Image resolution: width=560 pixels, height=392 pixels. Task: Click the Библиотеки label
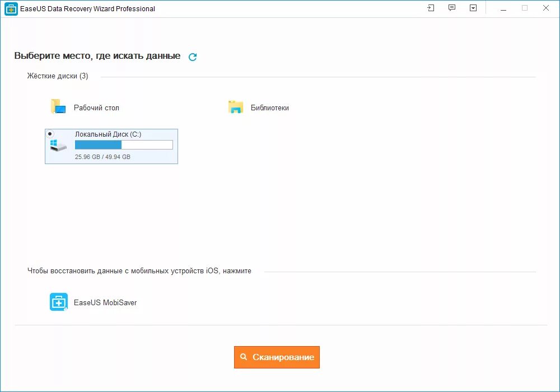(x=270, y=108)
